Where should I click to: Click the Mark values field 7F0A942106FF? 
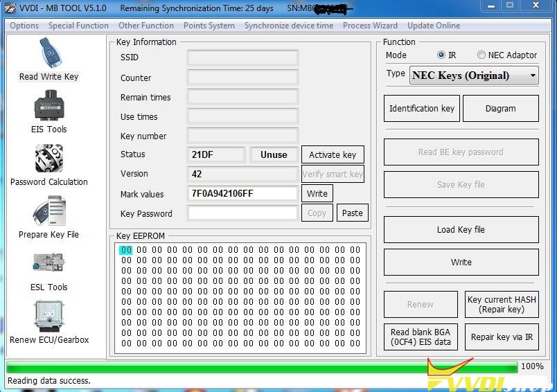coord(242,193)
